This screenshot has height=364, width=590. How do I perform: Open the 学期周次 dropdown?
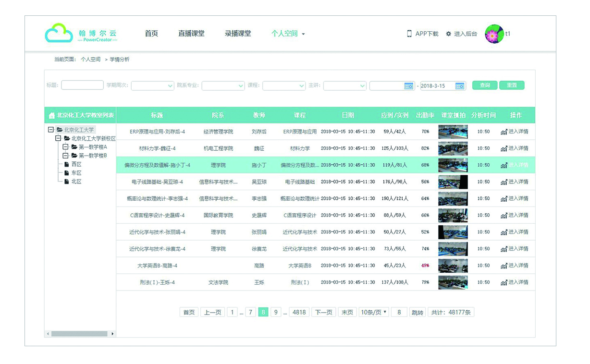[x=152, y=85]
